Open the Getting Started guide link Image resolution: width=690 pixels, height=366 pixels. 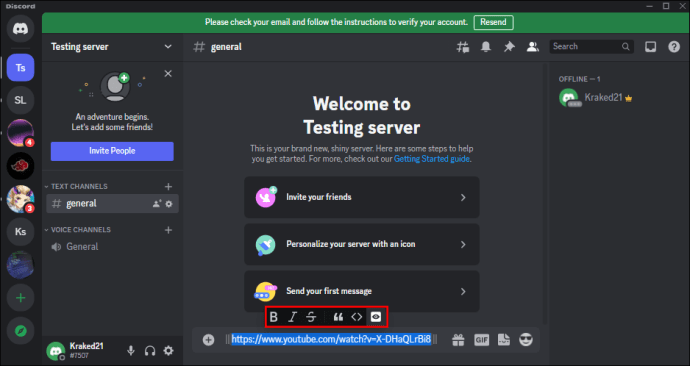click(431, 159)
